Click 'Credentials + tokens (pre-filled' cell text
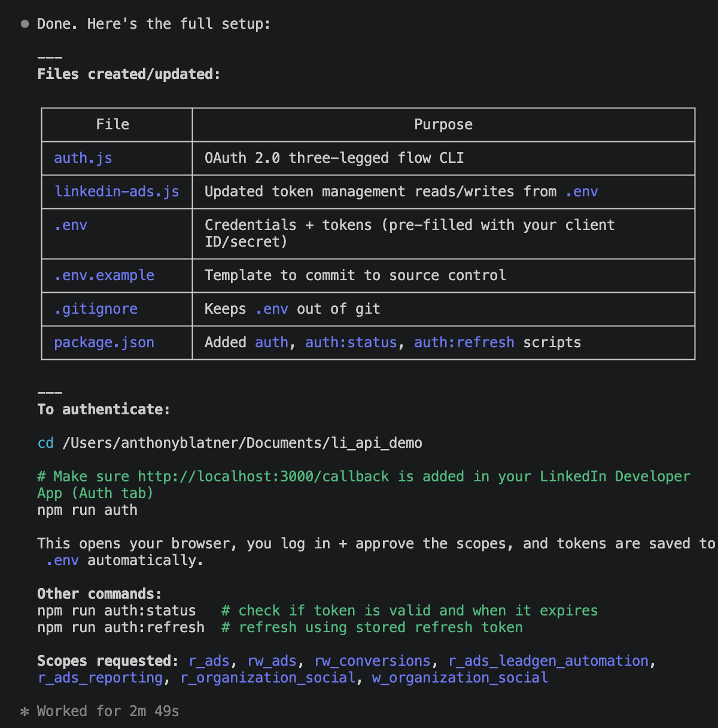The height and width of the screenshot is (728, 718). click(410, 233)
